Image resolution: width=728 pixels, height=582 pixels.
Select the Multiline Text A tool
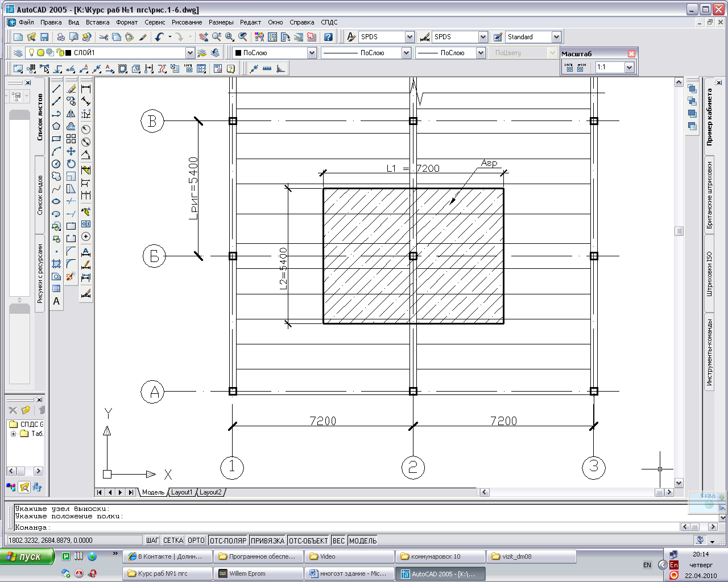click(56, 301)
